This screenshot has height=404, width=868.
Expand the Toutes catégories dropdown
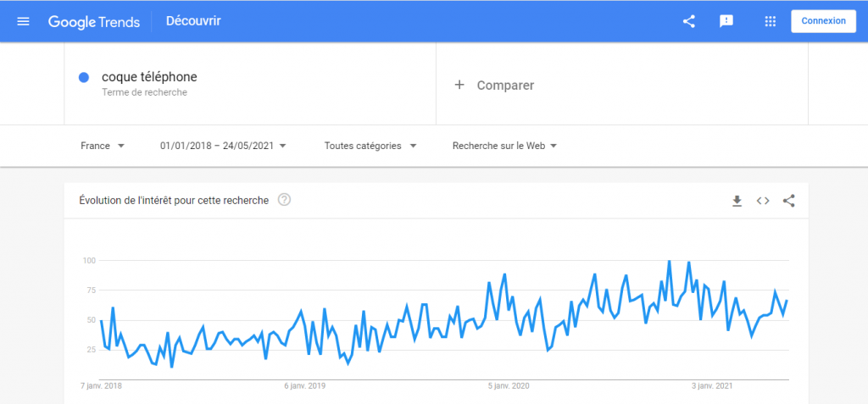click(x=370, y=146)
